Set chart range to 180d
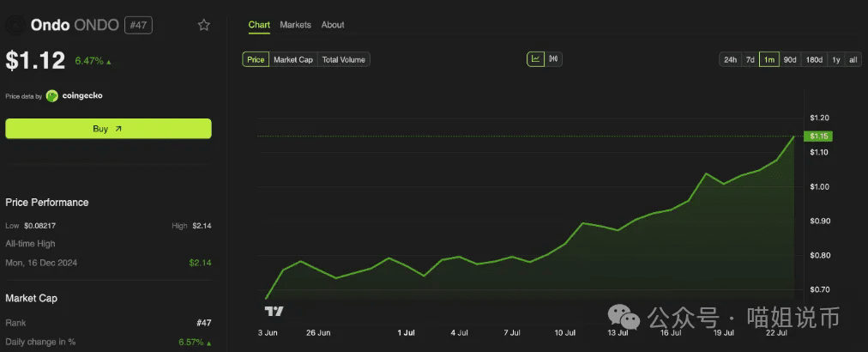This screenshot has width=868, height=352. pos(814,59)
